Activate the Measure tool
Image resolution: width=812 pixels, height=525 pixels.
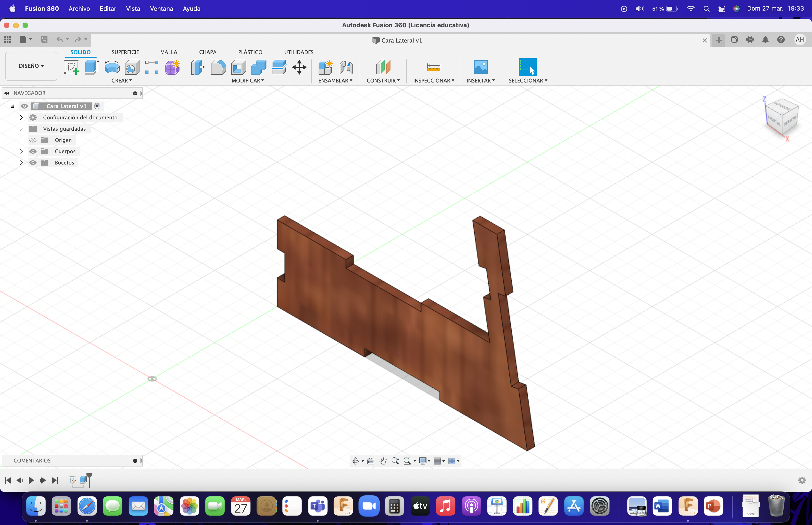pyautogui.click(x=433, y=67)
